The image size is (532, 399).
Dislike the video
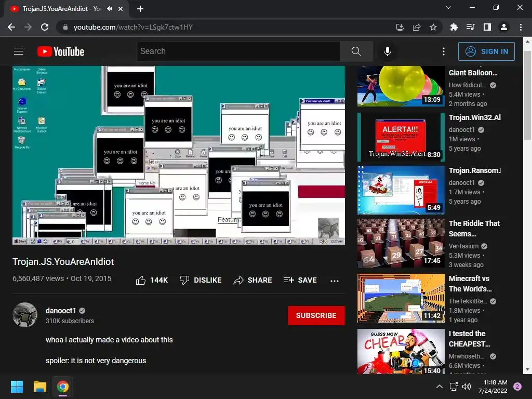201,280
